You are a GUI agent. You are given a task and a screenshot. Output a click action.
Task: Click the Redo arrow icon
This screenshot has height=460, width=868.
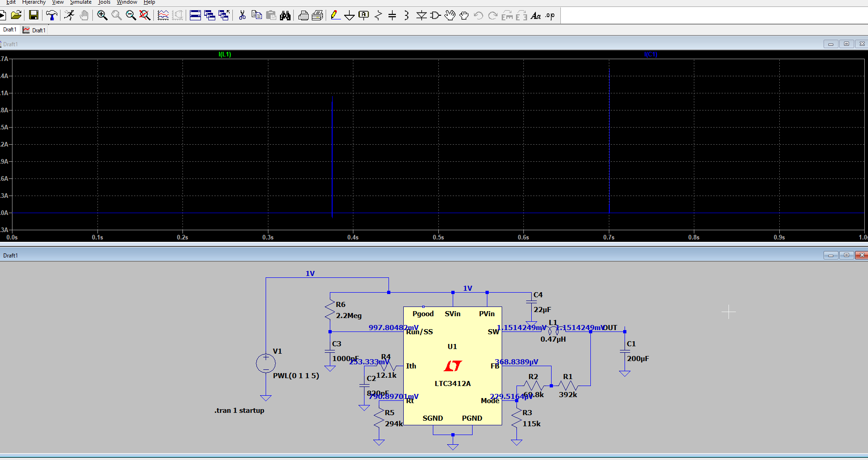pos(493,15)
